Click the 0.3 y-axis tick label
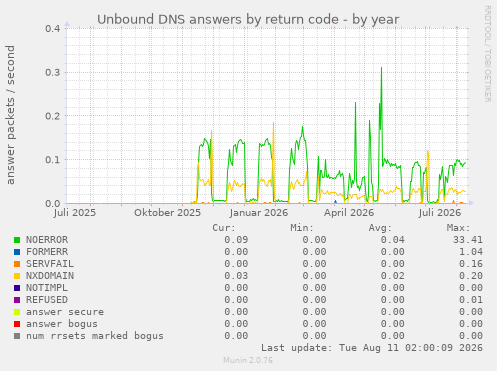Screen dimensions: 497x371 point(53,72)
